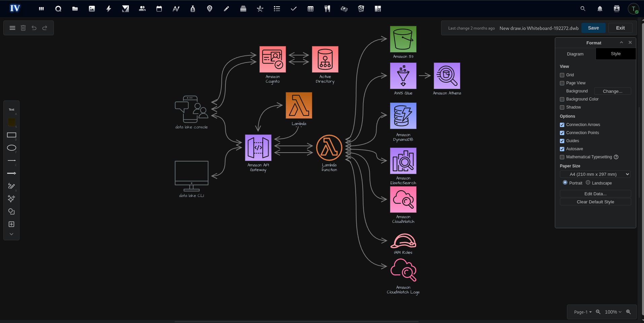The image size is (644, 323).
Task: Select the Landscape orientation radio button
Action: [x=587, y=183]
